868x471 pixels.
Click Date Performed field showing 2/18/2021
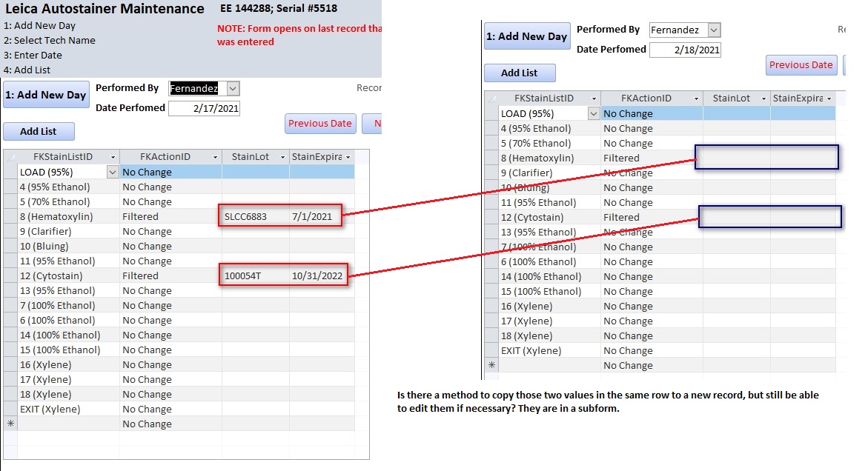(685, 50)
